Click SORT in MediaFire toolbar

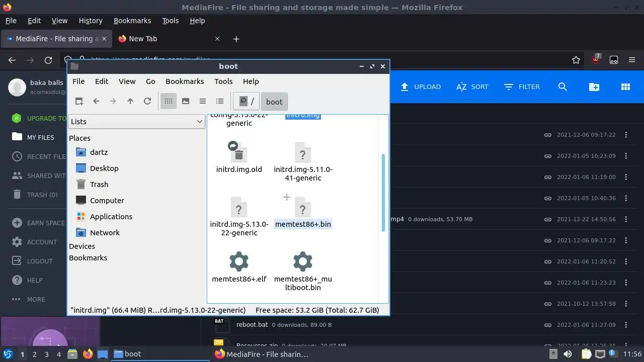tap(472, 86)
